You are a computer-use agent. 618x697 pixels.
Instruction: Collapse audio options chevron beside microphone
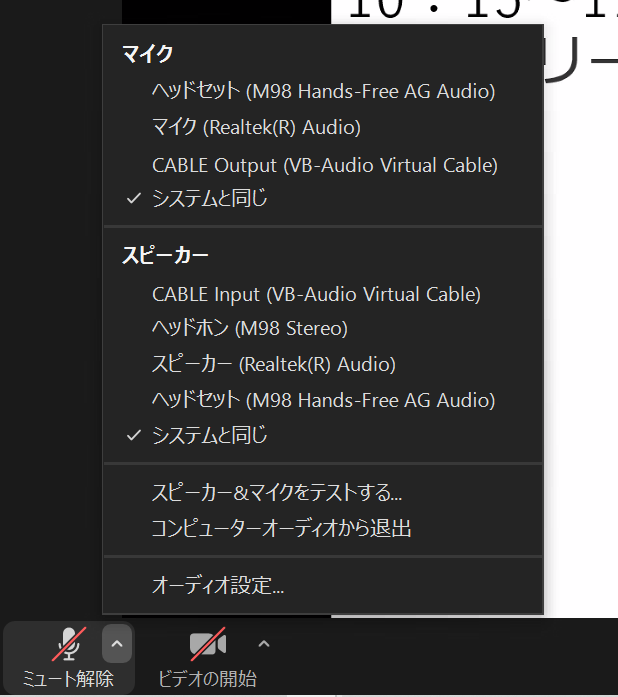(x=117, y=644)
